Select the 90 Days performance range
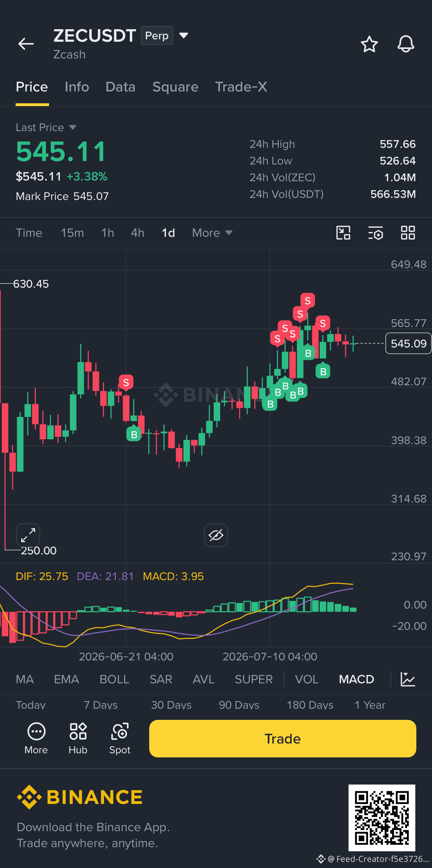 coord(239,705)
